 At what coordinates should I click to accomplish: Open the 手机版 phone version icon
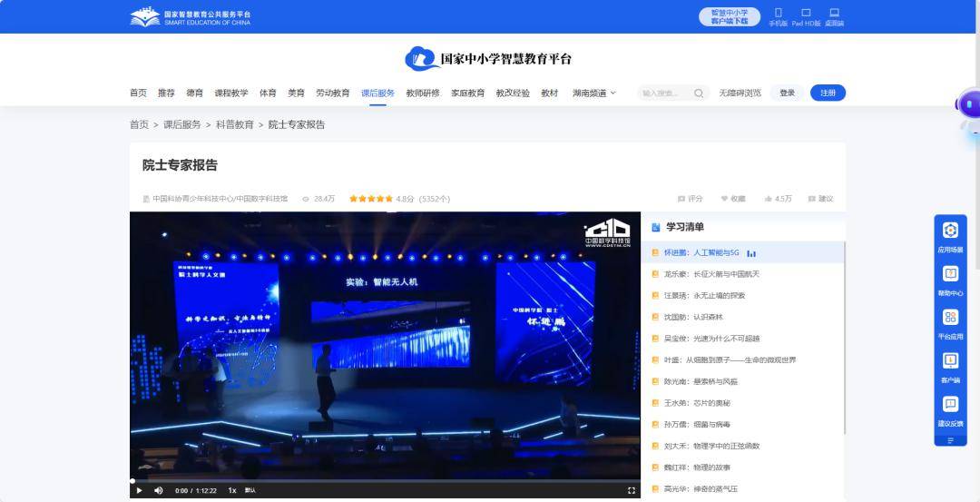pos(779,17)
